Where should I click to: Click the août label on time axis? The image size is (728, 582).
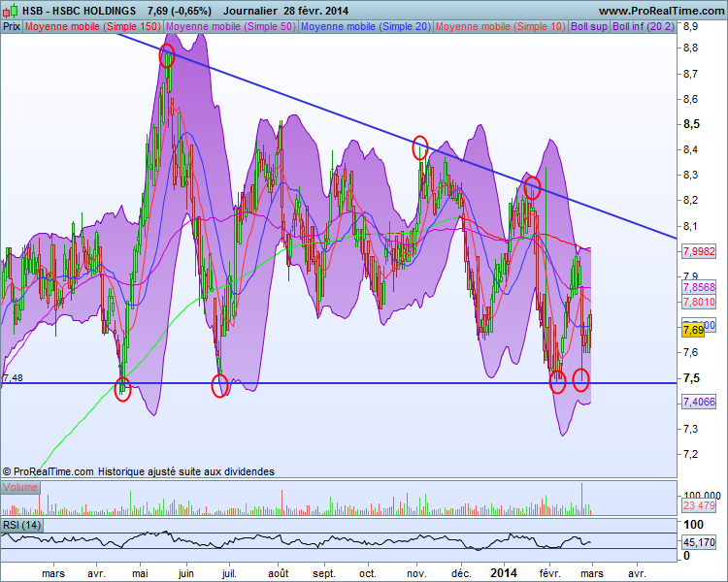279,573
